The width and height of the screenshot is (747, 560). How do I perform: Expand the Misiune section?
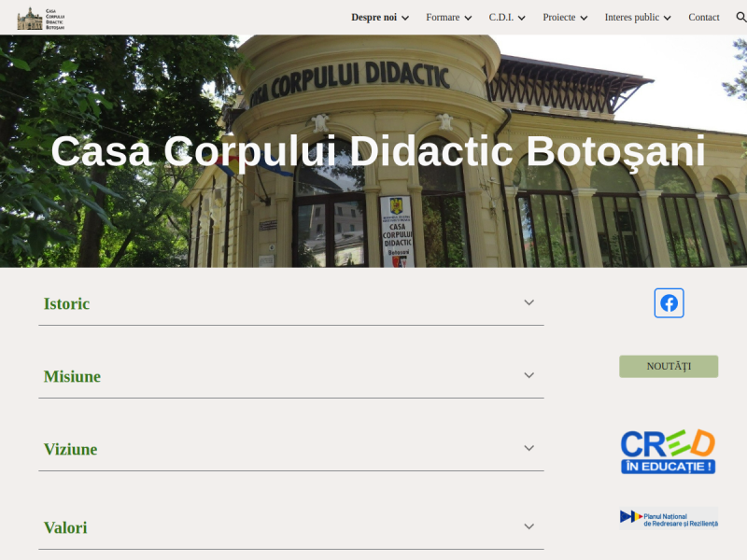[x=529, y=374]
